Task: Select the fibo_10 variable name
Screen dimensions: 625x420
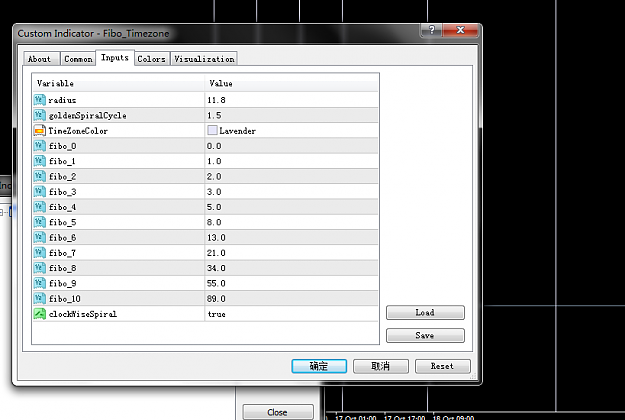Action: 65,298
